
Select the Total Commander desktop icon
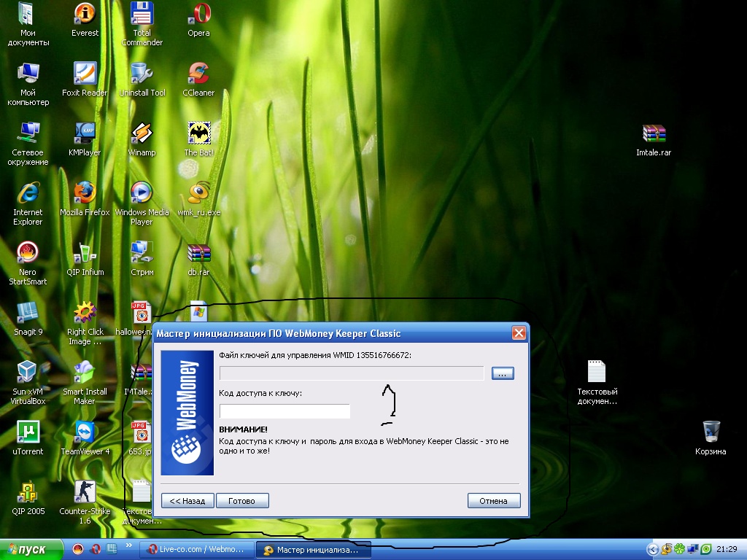coord(142,14)
